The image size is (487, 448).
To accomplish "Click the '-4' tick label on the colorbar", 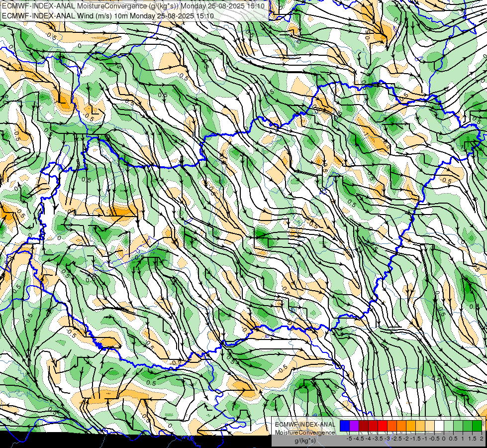I will (x=368, y=439).
